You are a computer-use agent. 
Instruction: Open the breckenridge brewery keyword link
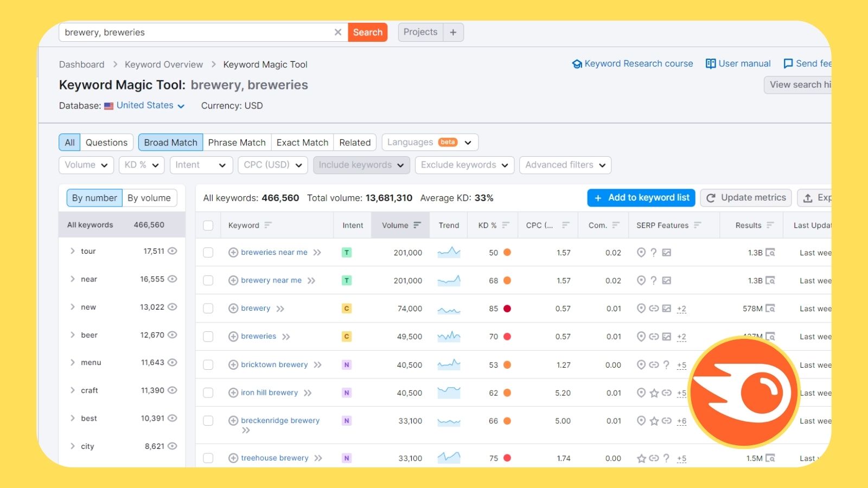click(x=280, y=420)
